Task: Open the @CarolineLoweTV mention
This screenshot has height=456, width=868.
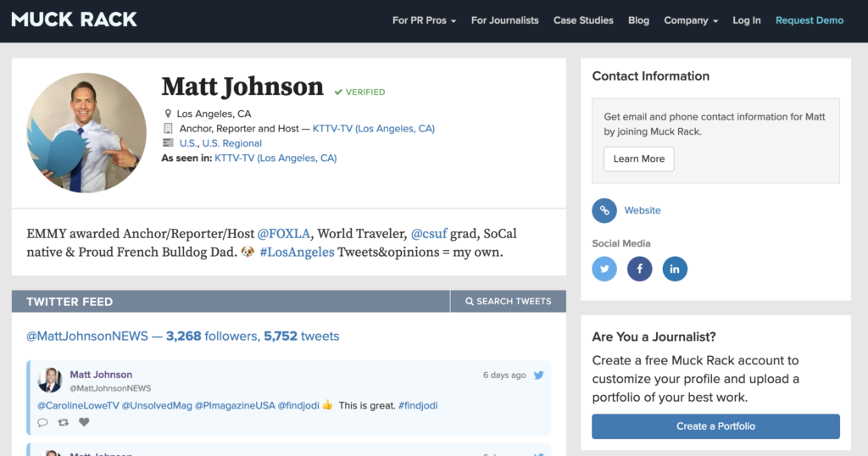Action: 78,406
